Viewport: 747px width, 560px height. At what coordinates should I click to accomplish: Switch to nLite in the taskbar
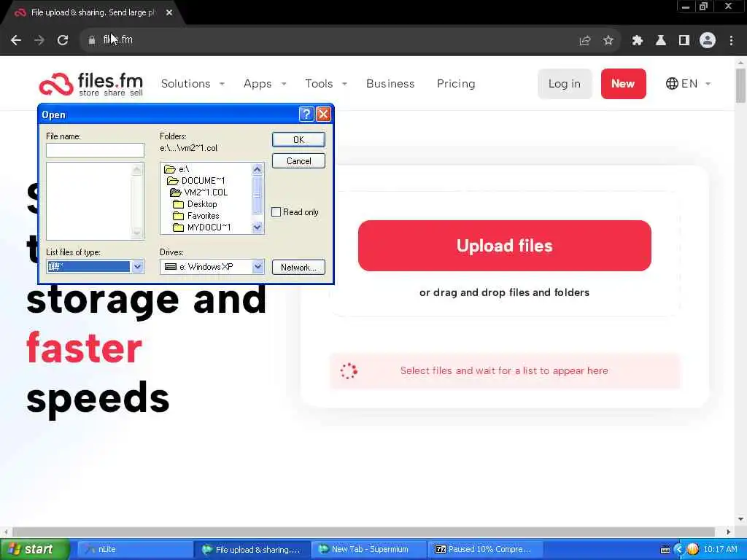coord(133,549)
